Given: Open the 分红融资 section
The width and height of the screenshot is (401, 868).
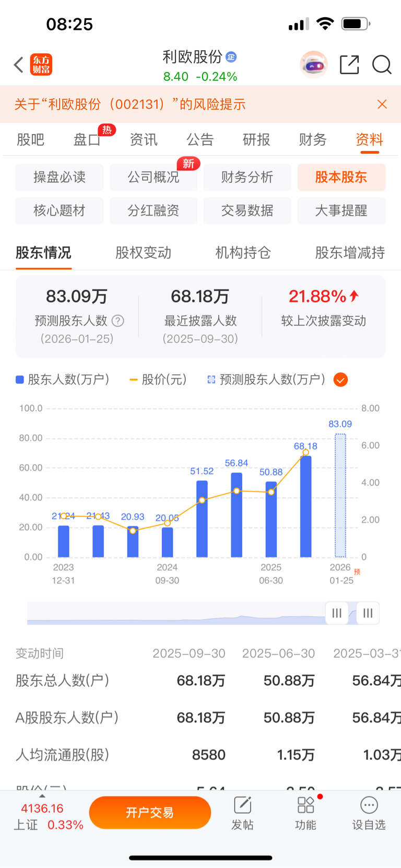Looking at the screenshot, I should pyautogui.click(x=154, y=210).
